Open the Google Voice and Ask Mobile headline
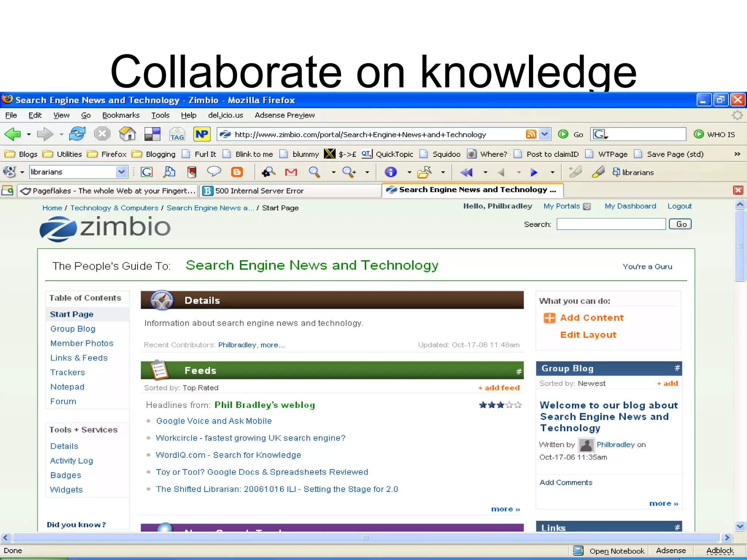The height and width of the screenshot is (560, 747). point(214,421)
